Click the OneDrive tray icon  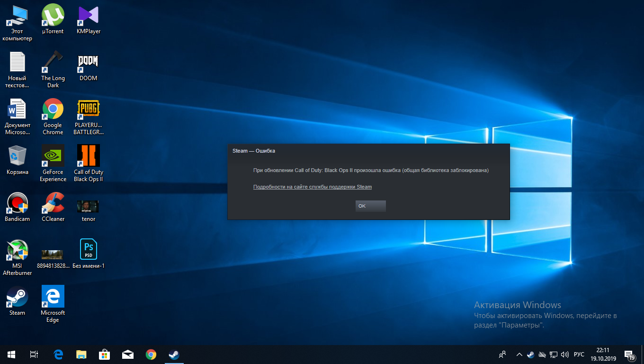point(542,355)
